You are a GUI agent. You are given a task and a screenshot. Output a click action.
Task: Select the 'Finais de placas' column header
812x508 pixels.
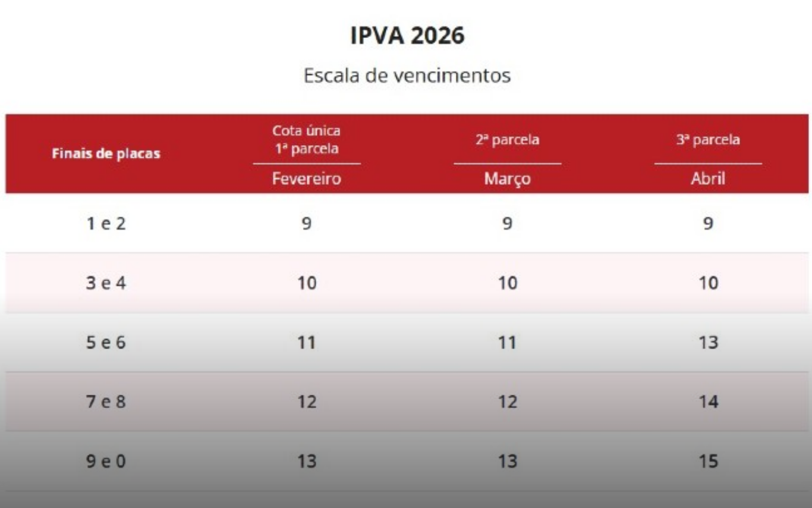pyautogui.click(x=106, y=153)
